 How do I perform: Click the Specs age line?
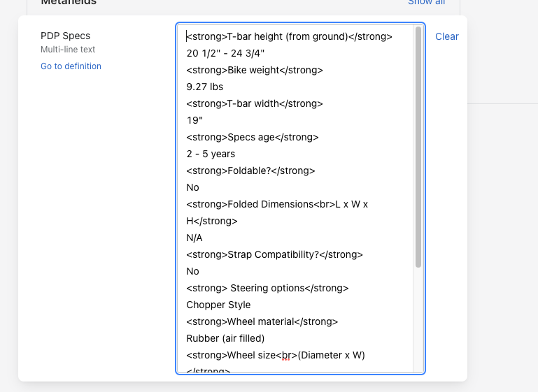point(252,137)
